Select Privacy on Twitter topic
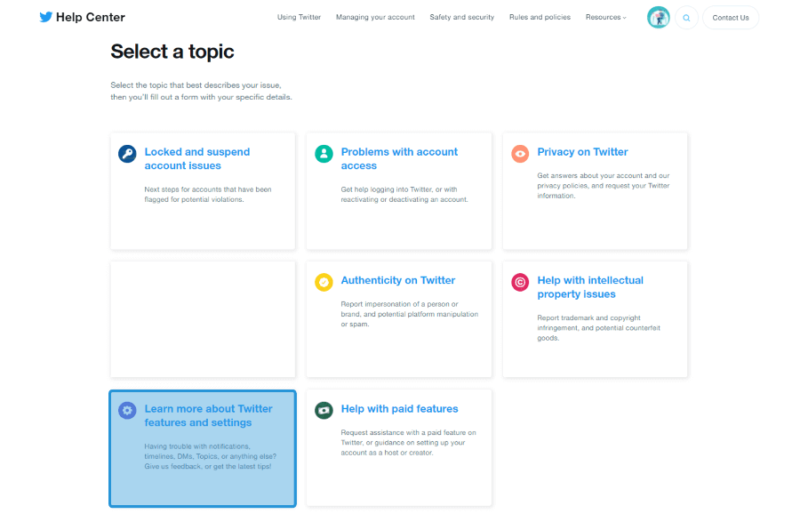 coord(582,152)
